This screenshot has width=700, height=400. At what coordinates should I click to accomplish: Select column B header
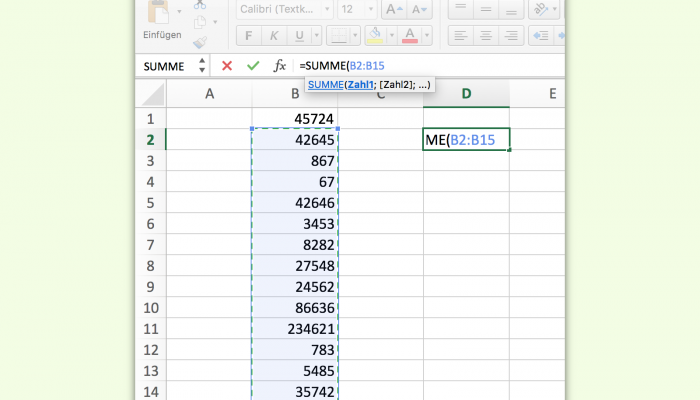pos(295,94)
